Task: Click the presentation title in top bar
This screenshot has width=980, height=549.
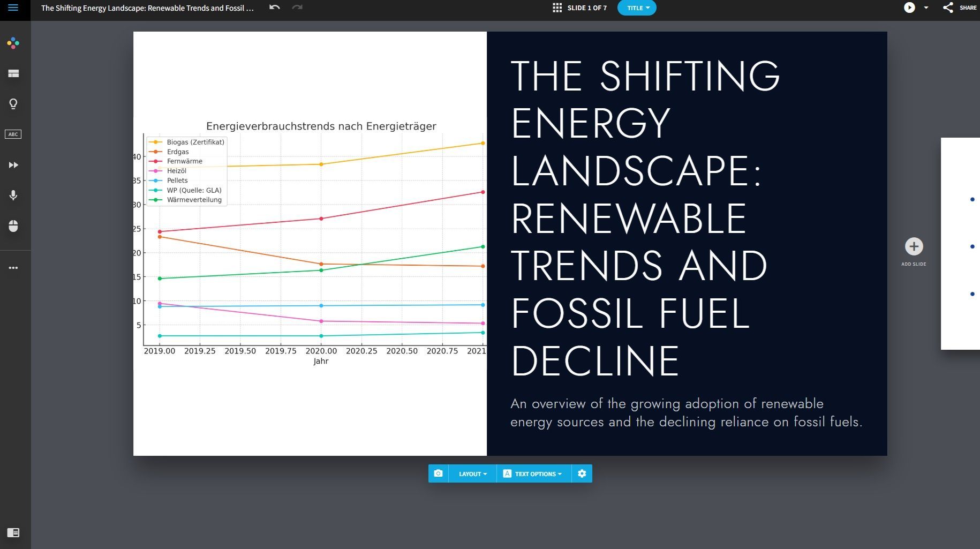Action: tap(147, 8)
